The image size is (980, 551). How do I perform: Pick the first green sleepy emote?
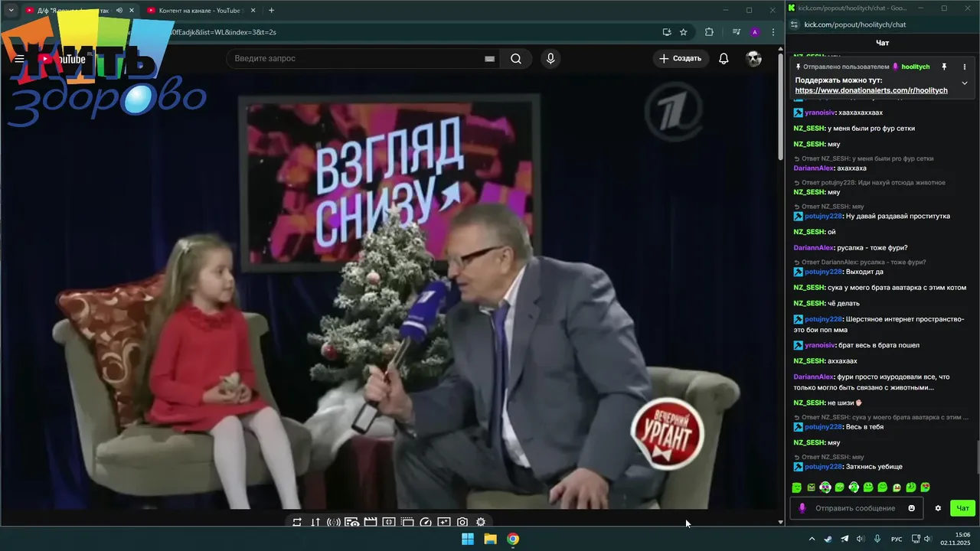(x=797, y=487)
